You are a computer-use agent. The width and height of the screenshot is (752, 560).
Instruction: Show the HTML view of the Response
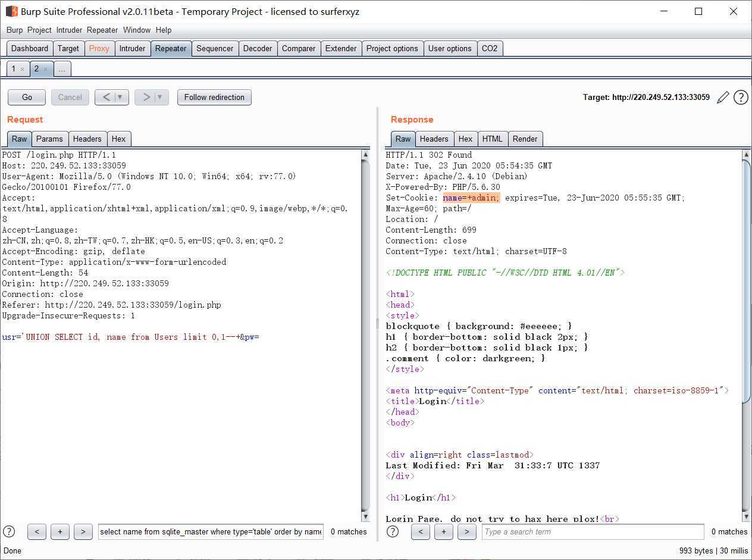pyautogui.click(x=493, y=139)
